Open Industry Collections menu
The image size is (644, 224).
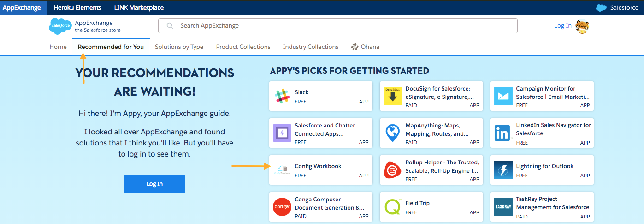click(311, 47)
